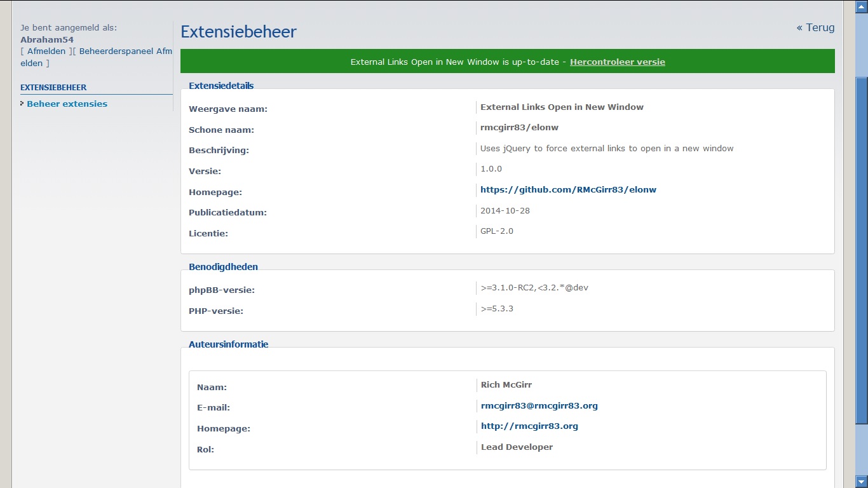Click the Extensiedetails section legend
Image resolution: width=868 pixels, height=488 pixels.
pyautogui.click(x=221, y=85)
